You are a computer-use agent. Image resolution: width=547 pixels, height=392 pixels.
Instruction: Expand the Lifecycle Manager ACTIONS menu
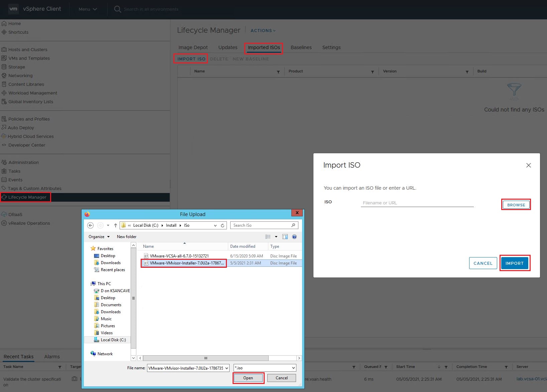point(263,30)
